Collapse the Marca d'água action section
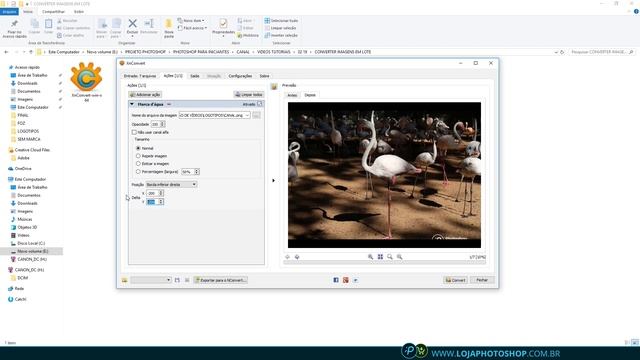This screenshot has height=360, width=640. point(132,104)
